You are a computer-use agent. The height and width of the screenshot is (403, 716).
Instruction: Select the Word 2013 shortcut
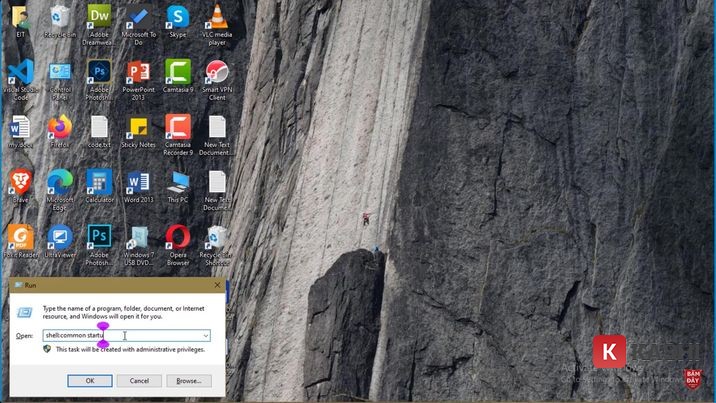point(138,182)
